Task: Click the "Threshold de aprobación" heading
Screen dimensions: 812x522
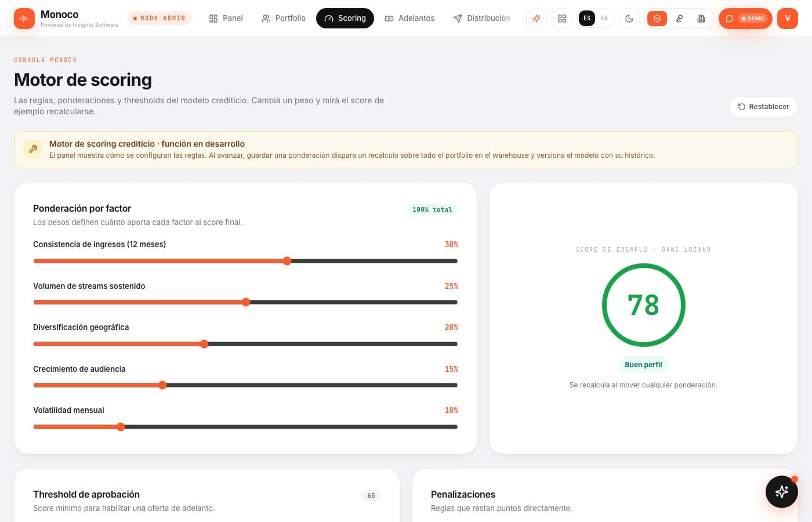Action: (86, 494)
